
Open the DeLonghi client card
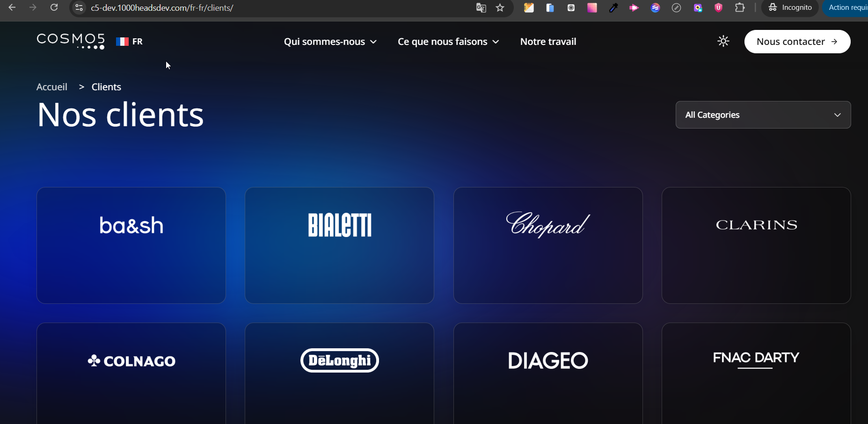339,374
